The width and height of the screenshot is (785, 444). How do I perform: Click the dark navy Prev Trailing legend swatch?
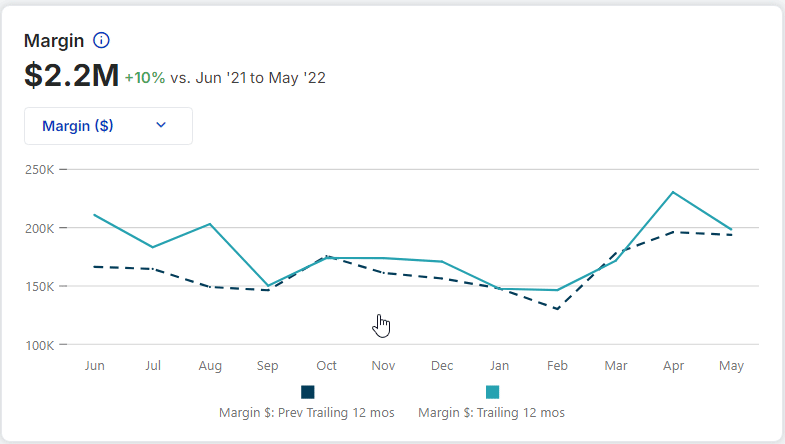click(308, 392)
